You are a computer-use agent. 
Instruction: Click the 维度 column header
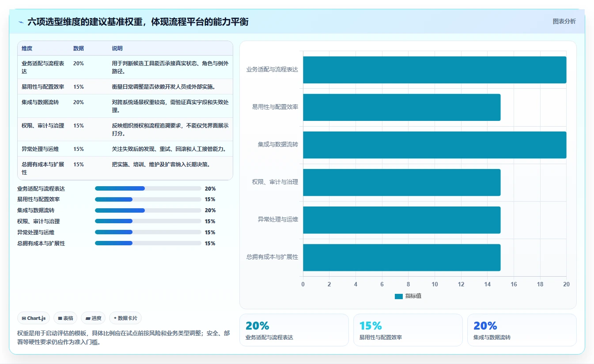[27, 49]
